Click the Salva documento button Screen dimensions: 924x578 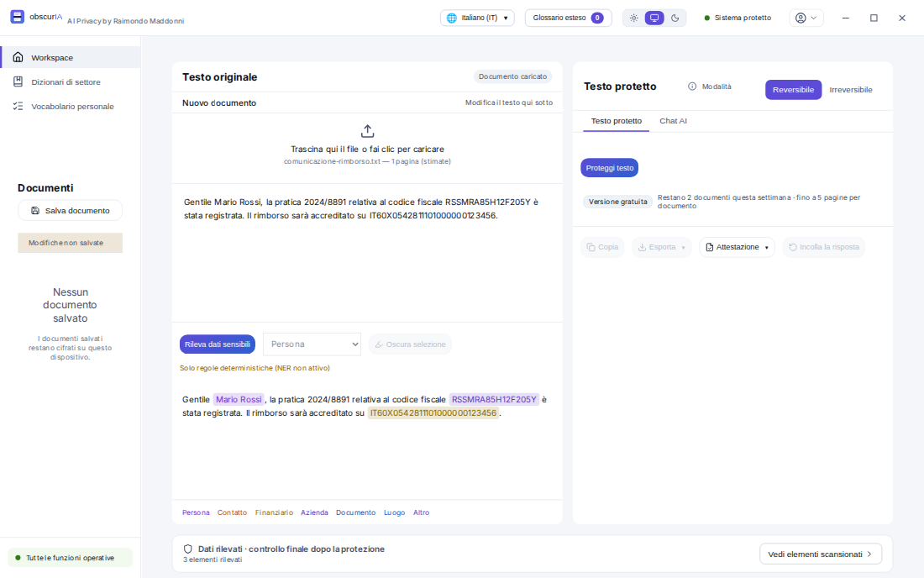70,210
